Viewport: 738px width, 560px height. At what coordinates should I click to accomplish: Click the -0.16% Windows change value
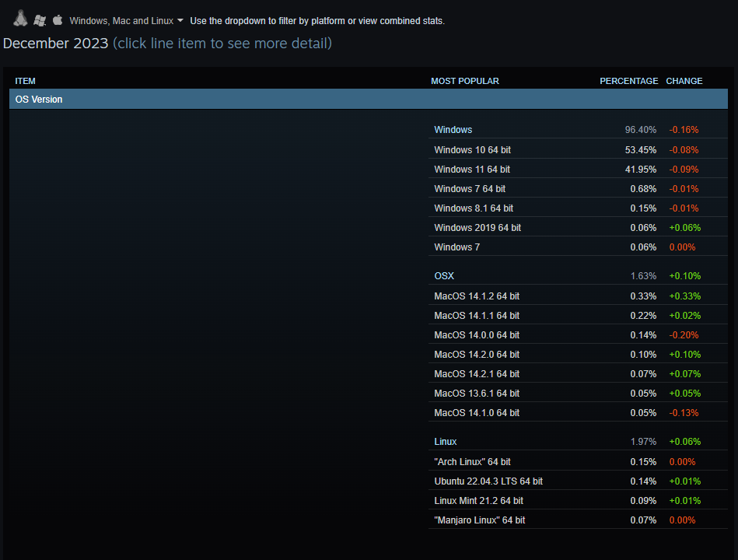click(684, 130)
